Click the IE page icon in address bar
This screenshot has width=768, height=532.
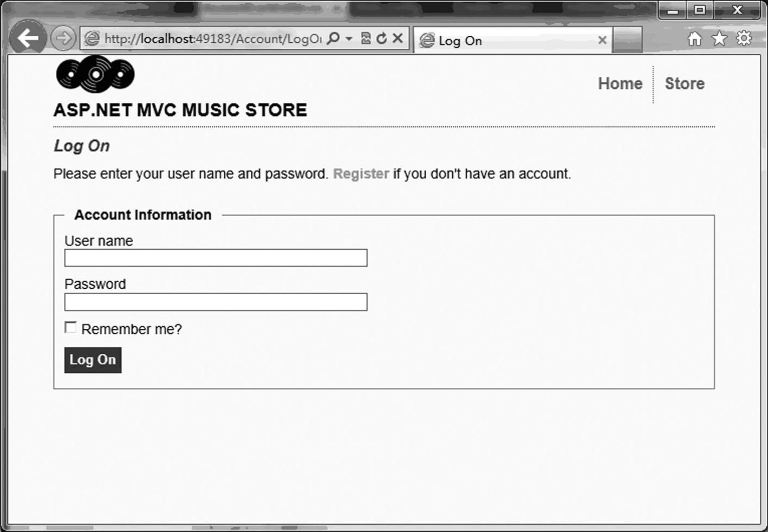point(93,38)
